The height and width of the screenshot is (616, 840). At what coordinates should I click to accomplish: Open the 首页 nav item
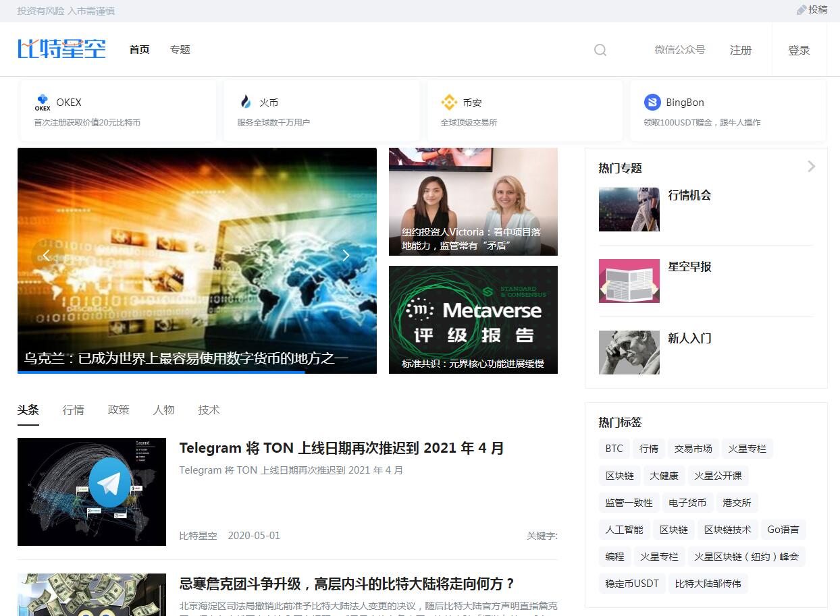[x=140, y=50]
